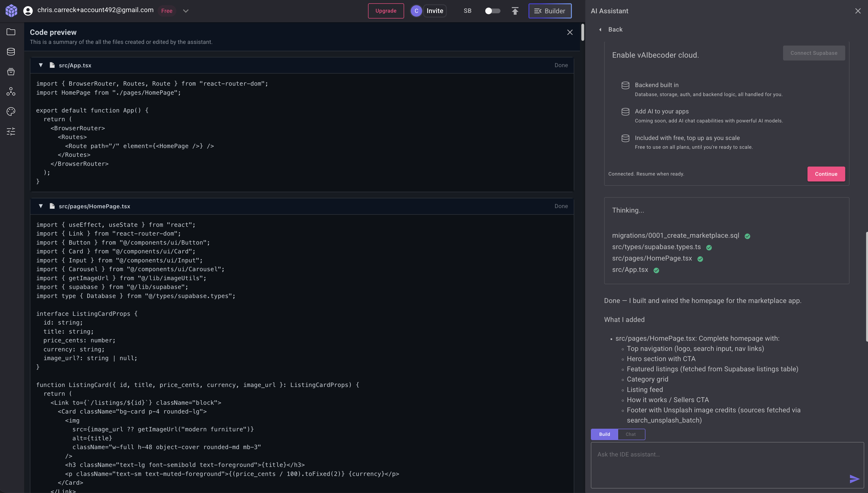Collapse the src/pages/HomePage.tsx code section

41,206
